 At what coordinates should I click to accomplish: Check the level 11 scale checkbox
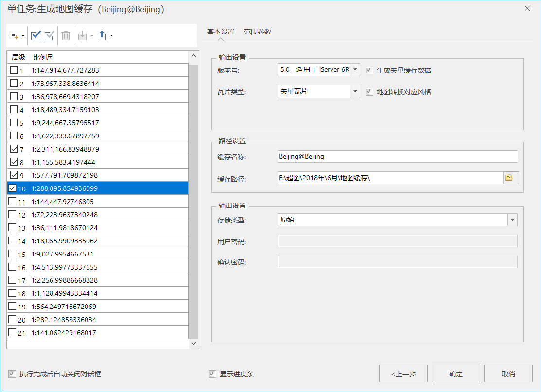(x=13, y=202)
